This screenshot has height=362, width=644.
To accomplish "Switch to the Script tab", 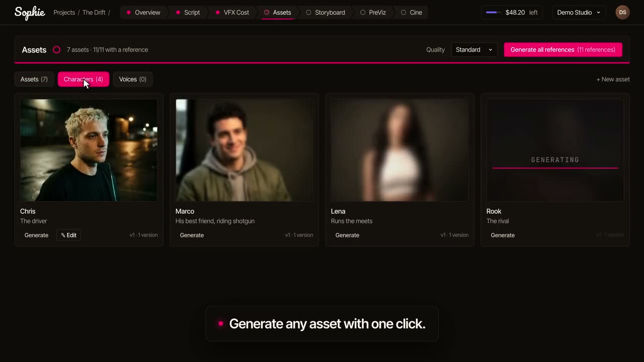I will tap(188, 13).
